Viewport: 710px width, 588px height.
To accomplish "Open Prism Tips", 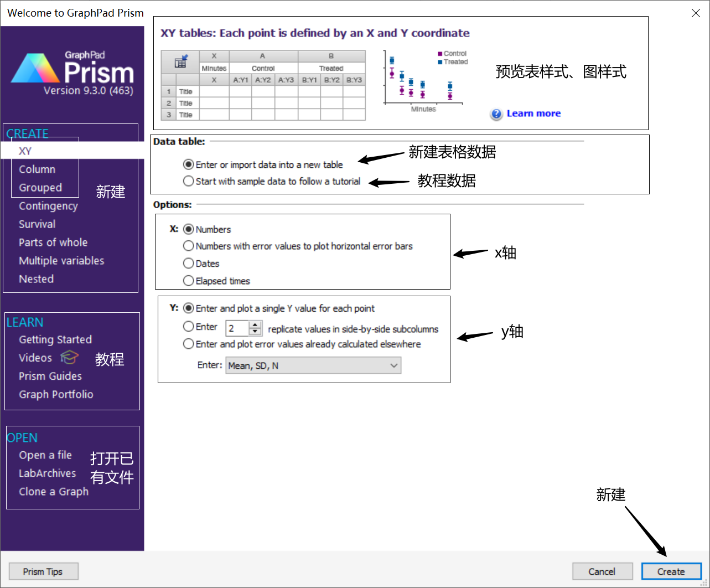I will 43,571.
